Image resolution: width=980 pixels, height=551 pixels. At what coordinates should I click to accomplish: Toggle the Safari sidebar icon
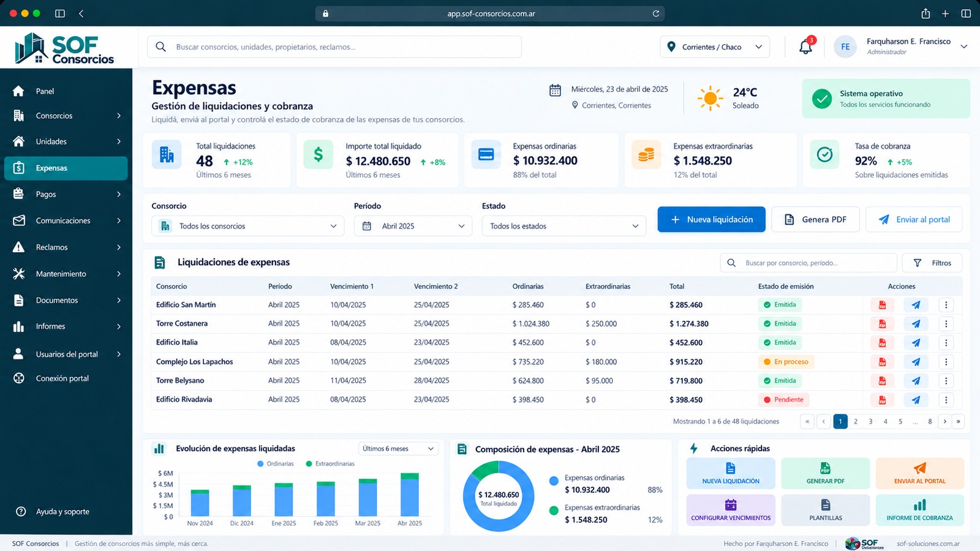(60, 13)
